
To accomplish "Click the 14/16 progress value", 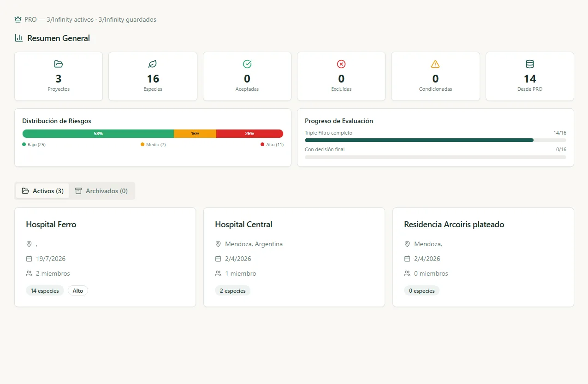I will (x=560, y=133).
